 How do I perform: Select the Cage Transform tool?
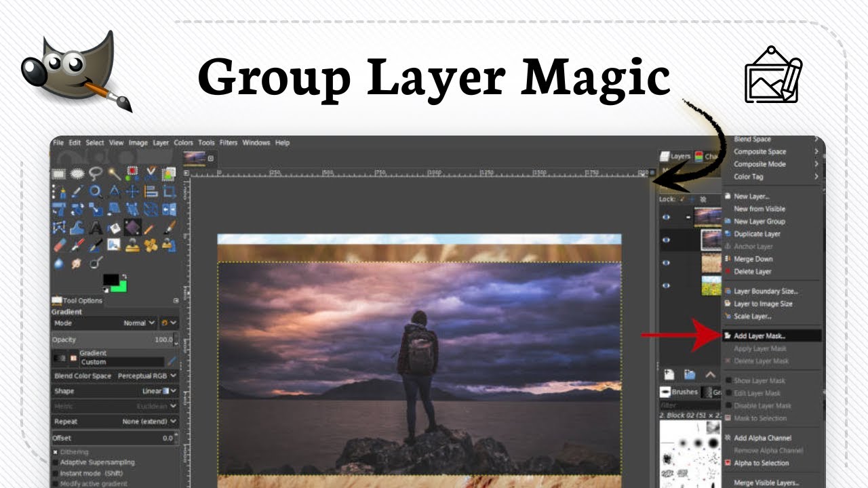pyautogui.click(x=59, y=227)
